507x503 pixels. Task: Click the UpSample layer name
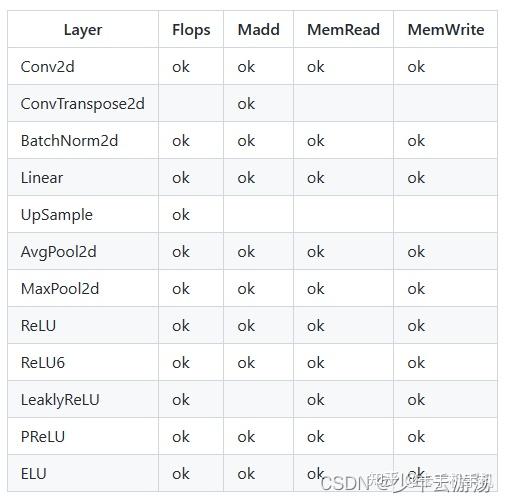57,215
